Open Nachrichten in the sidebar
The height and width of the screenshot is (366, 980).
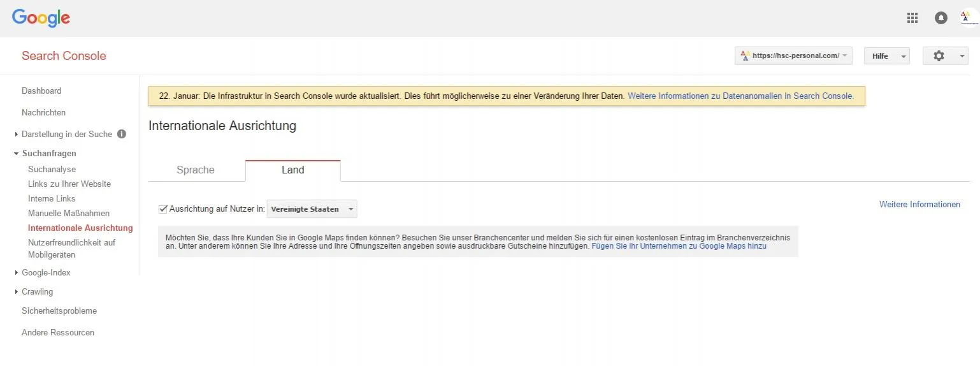click(43, 112)
